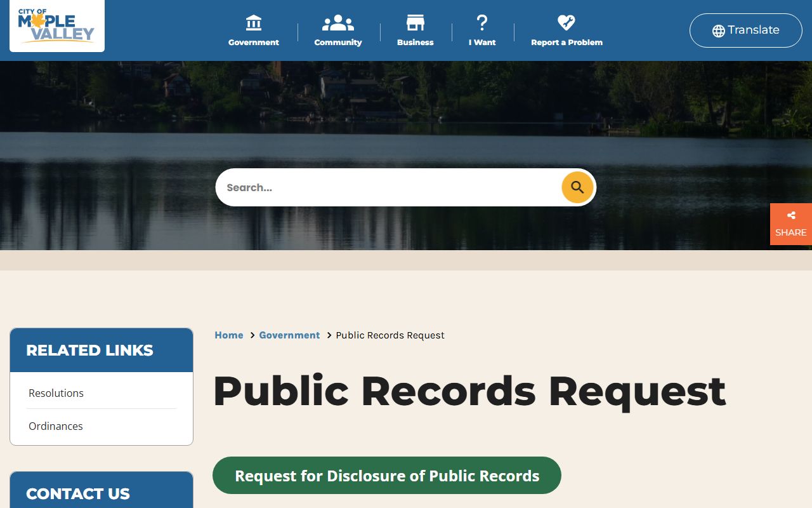Click the yellow search magnifier button
Viewport: 812px width, 508px height.
pos(577,187)
